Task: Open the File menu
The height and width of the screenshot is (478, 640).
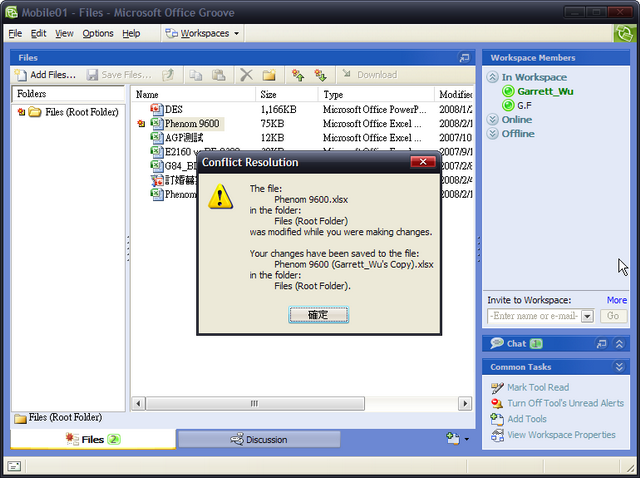Action: [15, 33]
